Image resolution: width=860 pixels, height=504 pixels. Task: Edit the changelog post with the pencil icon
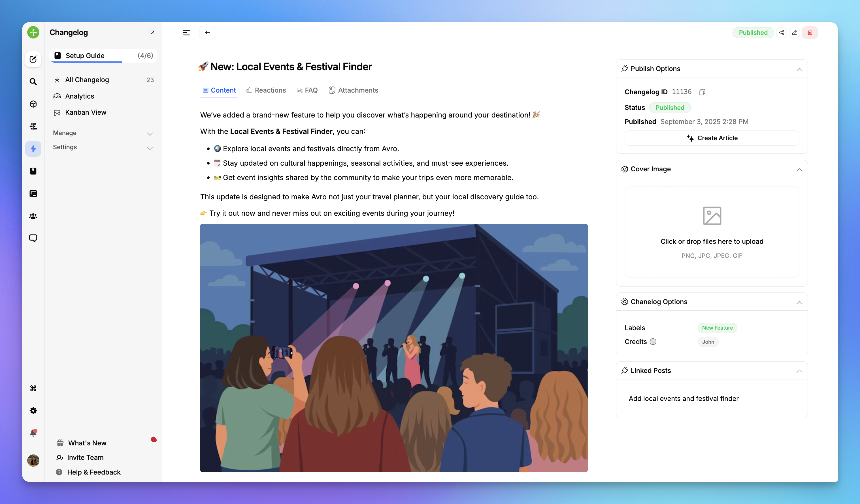[x=795, y=32]
